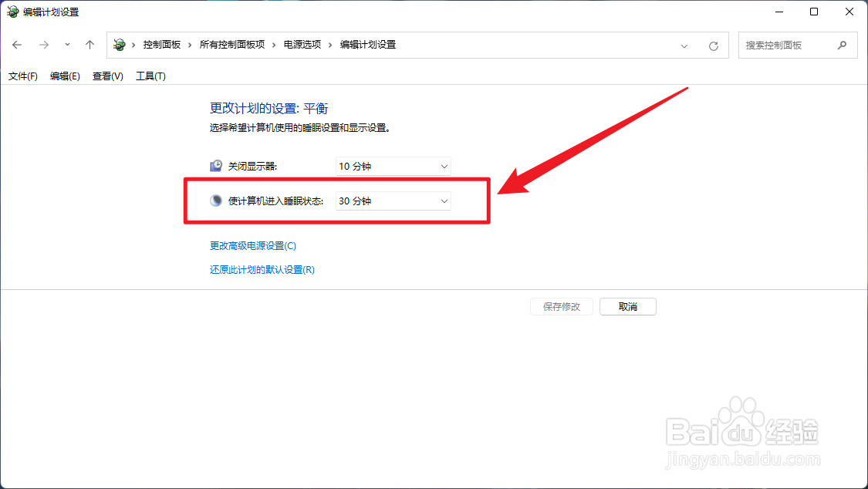
Task: Click the search magnifier icon
Action: tap(842, 46)
